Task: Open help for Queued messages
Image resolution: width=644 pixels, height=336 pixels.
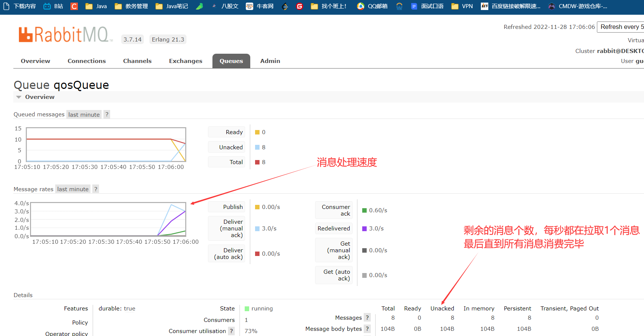Action: coord(107,114)
